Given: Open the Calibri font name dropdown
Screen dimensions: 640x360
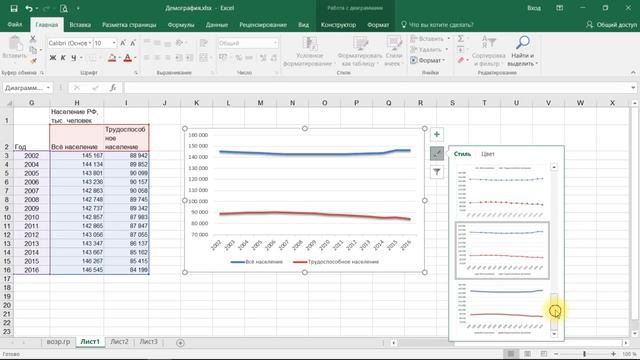Looking at the screenshot, I should click(90, 43).
